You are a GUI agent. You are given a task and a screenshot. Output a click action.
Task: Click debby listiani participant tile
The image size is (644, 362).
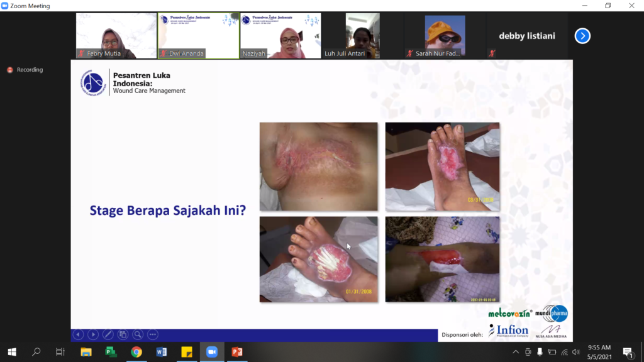click(x=527, y=36)
